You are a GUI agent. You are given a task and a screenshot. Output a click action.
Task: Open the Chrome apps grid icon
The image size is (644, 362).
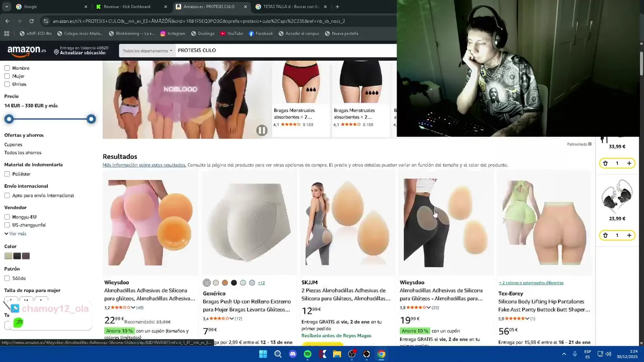(x=7, y=34)
